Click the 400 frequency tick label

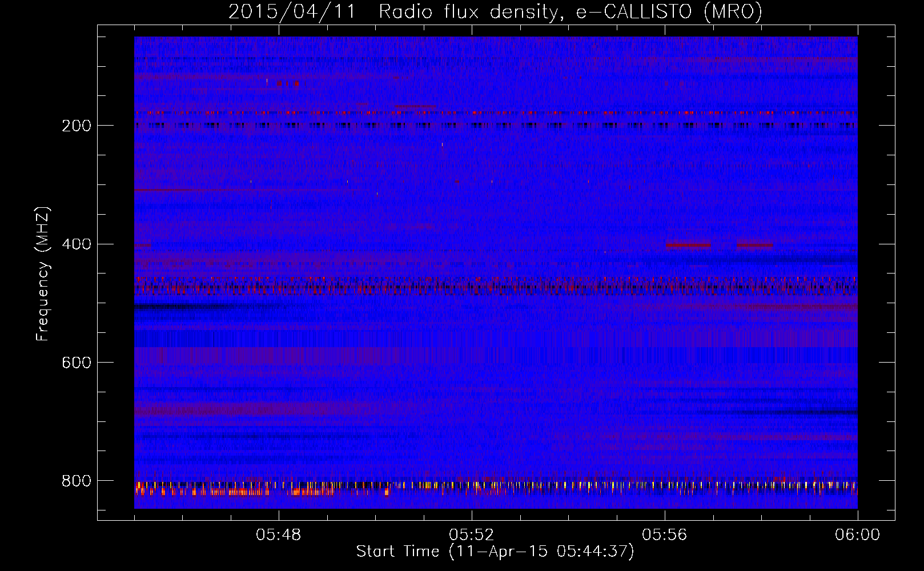(x=77, y=244)
